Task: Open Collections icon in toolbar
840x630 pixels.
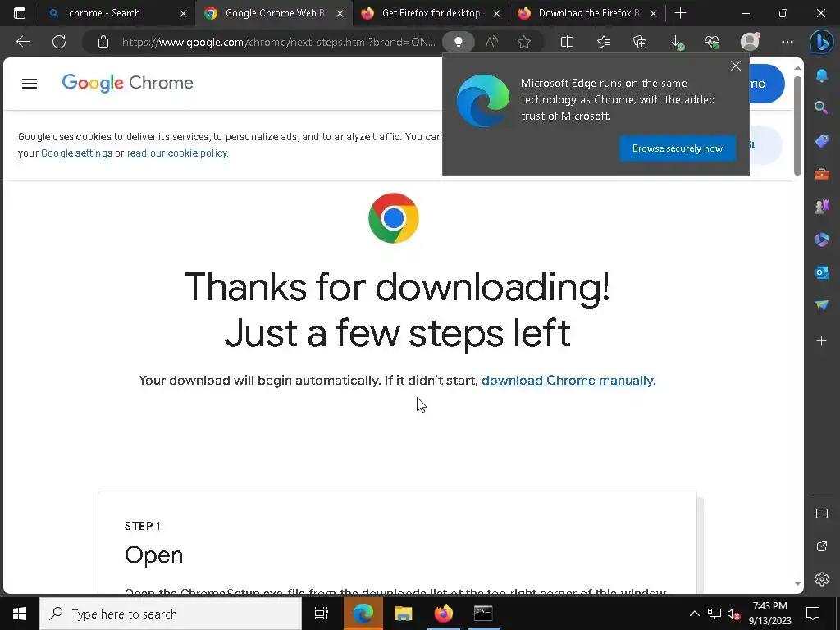Action: tap(640, 42)
